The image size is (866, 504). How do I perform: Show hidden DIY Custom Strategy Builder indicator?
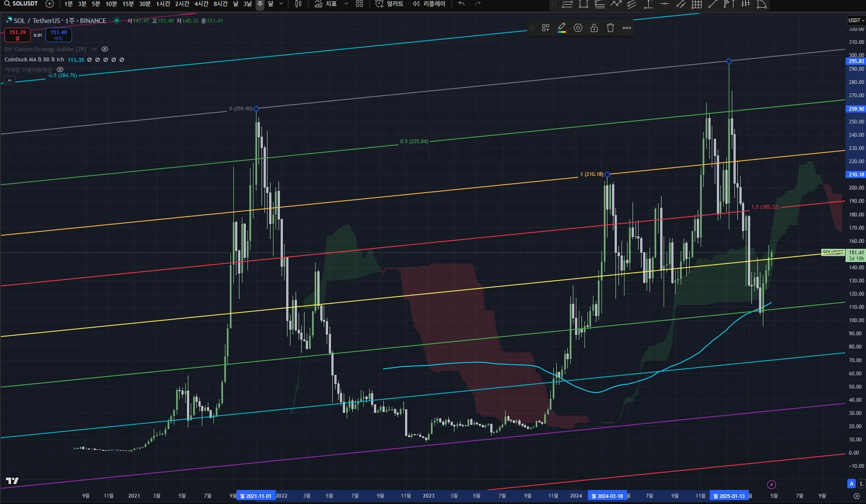pos(105,49)
